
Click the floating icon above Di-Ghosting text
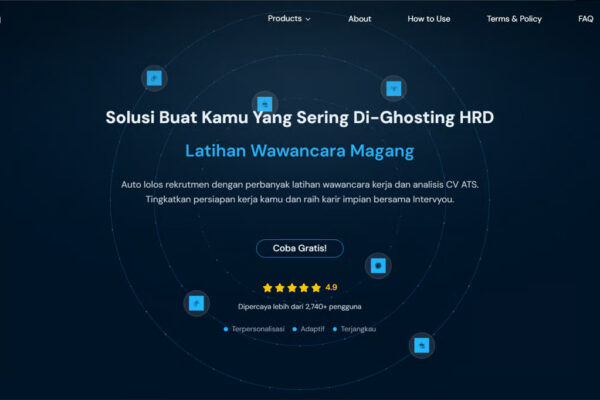[394, 88]
